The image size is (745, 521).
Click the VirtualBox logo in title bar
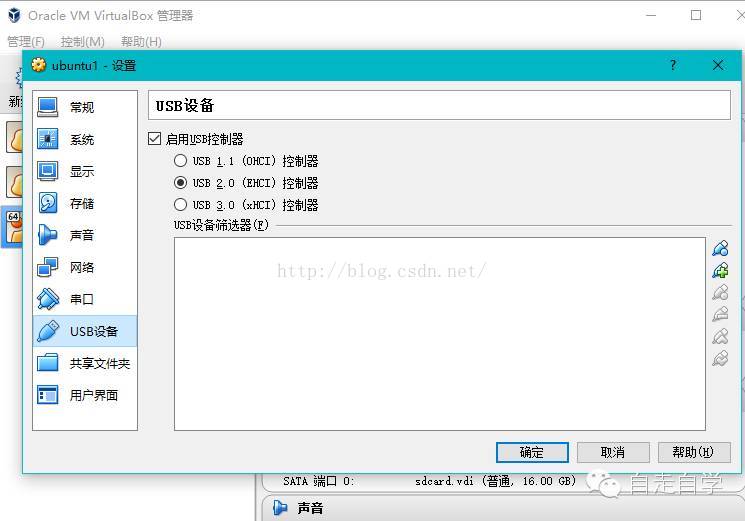click(14, 15)
